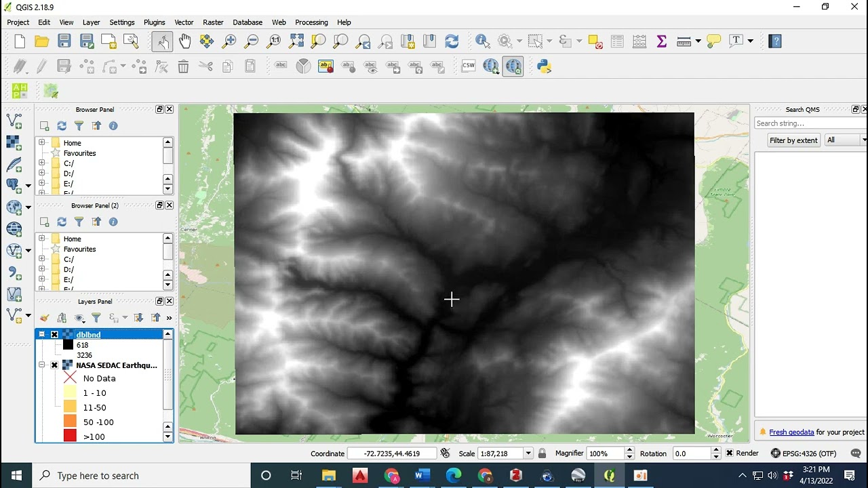This screenshot has height=488, width=868.
Task: Click the Windows Start button
Action: [x=16, y=476]
